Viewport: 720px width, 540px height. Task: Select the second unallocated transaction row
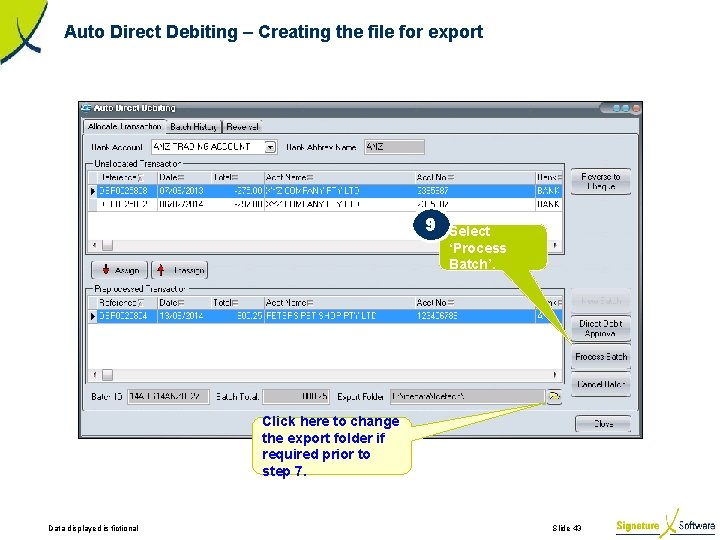point(325,204)
